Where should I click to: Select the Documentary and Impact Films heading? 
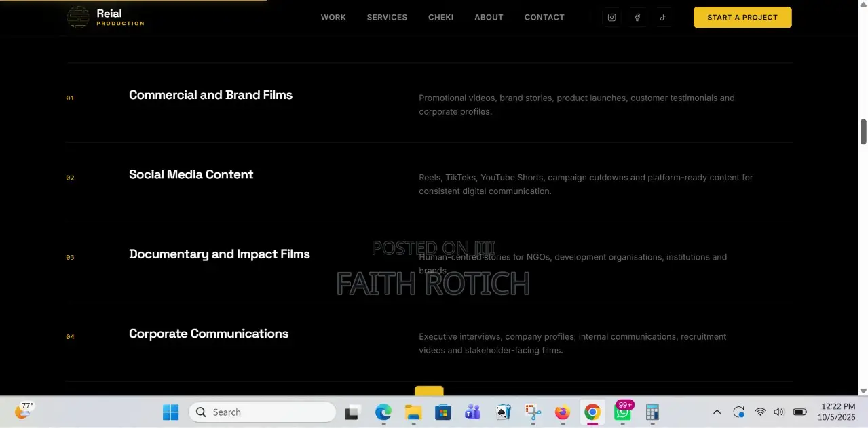tap(219, 254)
